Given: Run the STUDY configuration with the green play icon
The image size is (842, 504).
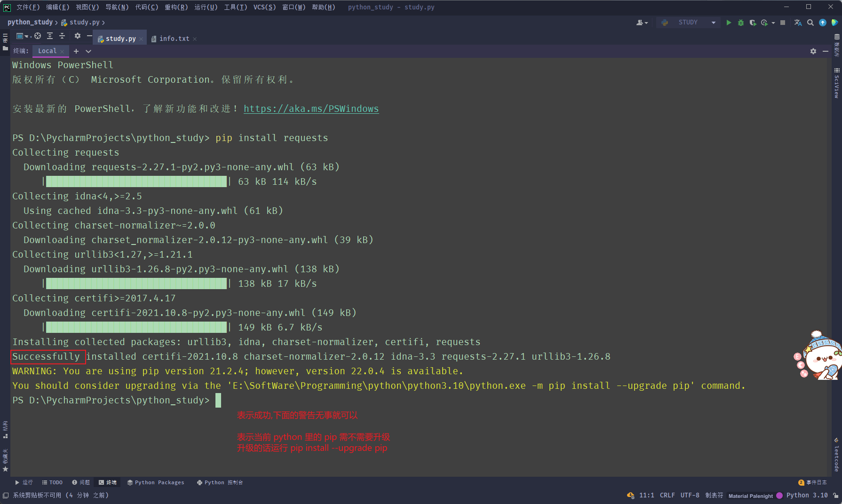Looking at the screenshot, I should [729, 23].
